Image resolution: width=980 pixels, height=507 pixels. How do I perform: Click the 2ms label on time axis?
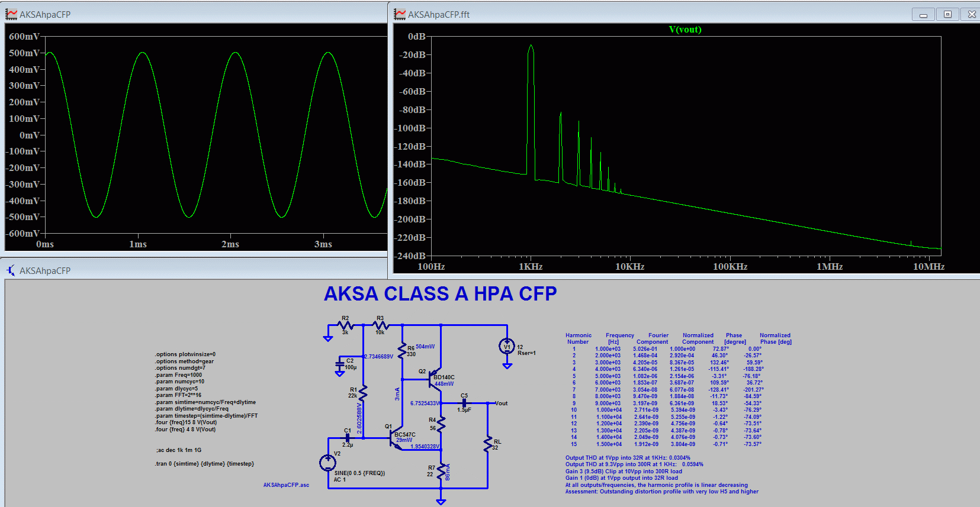(x=230, y=244)
